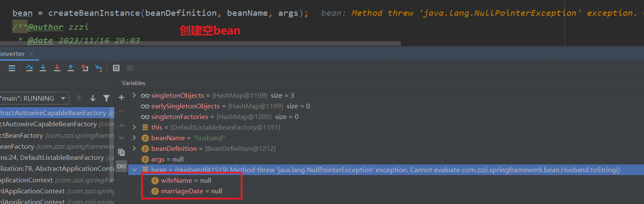This screenshot has height=204, width=644.
Task: Open the "main": RUNNING thread dropdown
Action: pos(63,99)
